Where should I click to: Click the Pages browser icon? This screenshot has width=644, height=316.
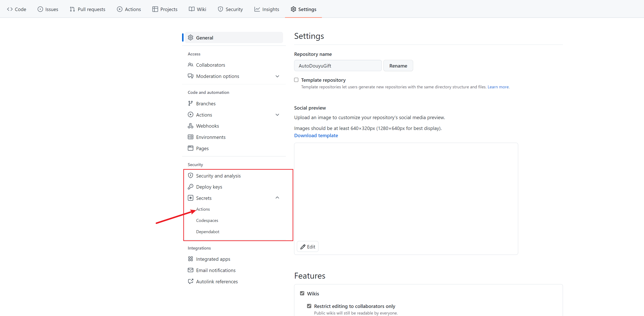point(191,148)
